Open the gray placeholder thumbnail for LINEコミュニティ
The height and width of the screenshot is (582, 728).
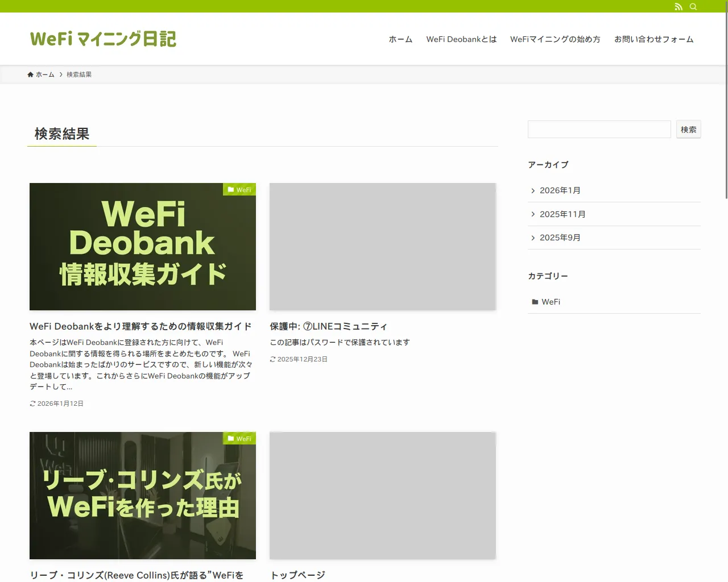click(383, 247)
